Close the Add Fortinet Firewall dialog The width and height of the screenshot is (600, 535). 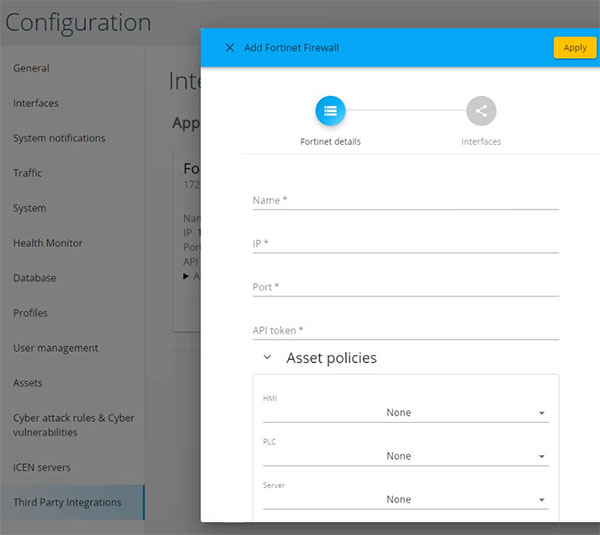(230, 47)
